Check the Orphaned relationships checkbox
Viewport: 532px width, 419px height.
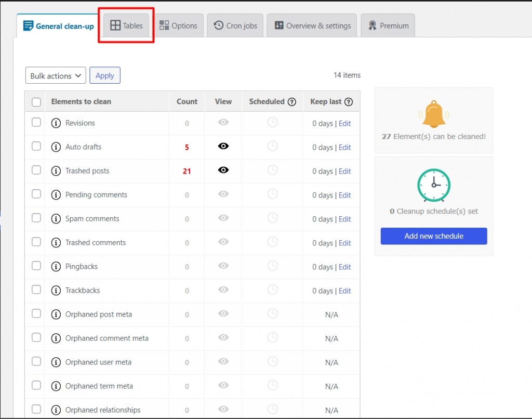36,409
